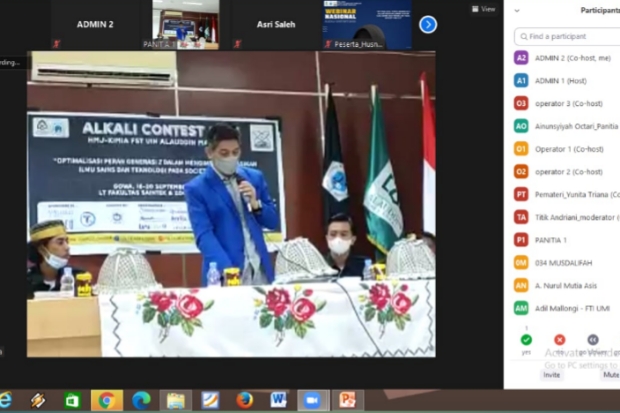Open Microsoft Edge from taskbar

[141, 400]
